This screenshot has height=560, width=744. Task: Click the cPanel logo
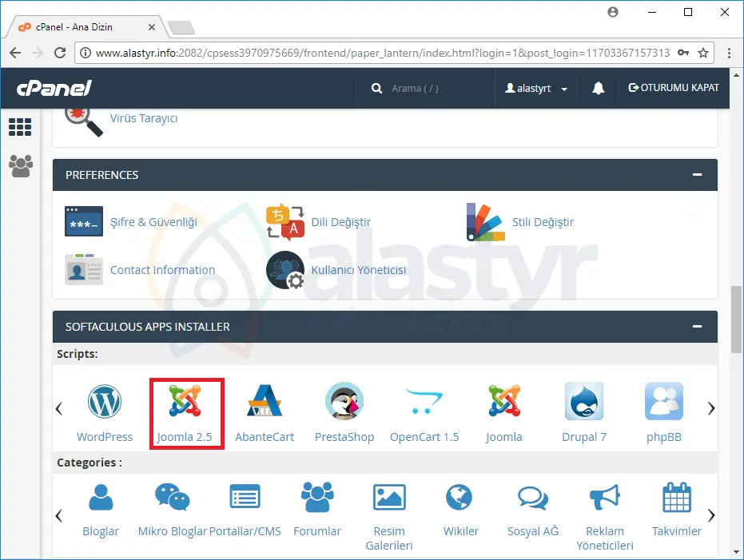pos(54,88)
